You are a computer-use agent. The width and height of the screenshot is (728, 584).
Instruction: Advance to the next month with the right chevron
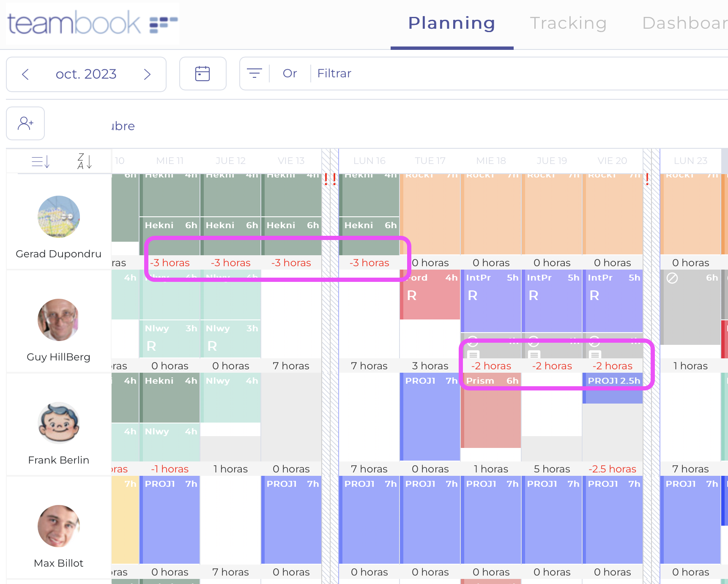tap(148, 74)
